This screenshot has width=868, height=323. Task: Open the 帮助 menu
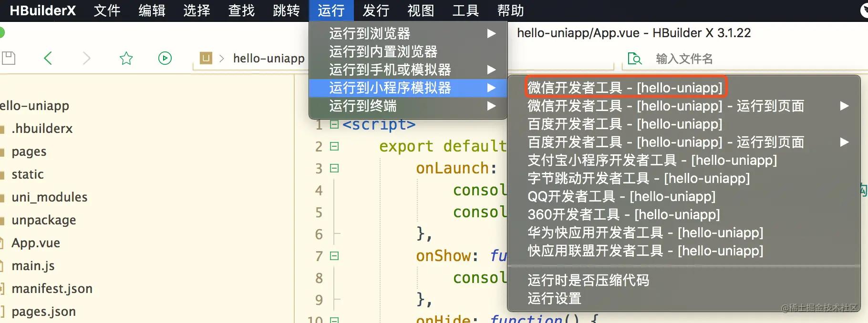[510, 10]
